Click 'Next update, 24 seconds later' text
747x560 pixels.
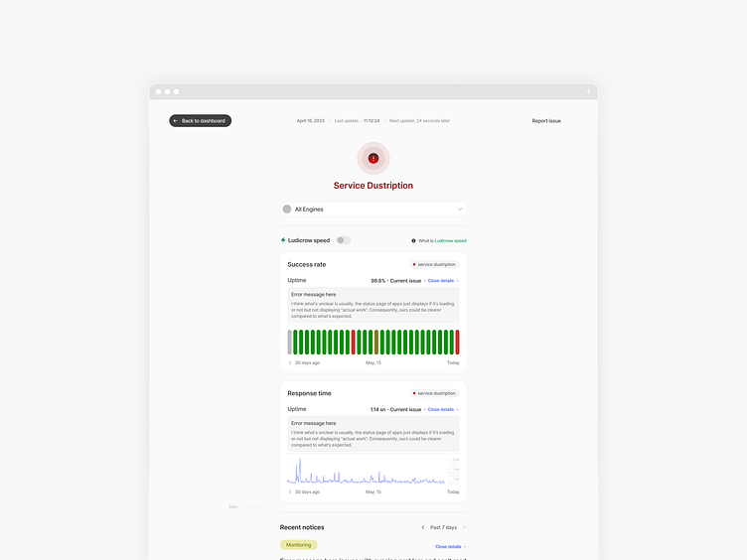[x=420, y=121]
